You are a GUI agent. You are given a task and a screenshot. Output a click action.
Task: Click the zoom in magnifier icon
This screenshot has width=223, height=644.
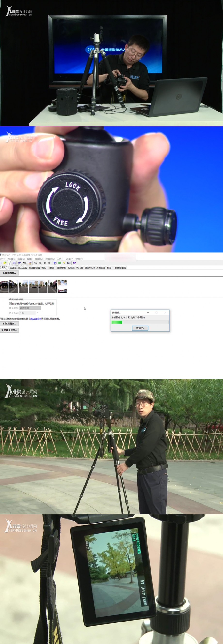pyautogui.click(x=36, y=263)
